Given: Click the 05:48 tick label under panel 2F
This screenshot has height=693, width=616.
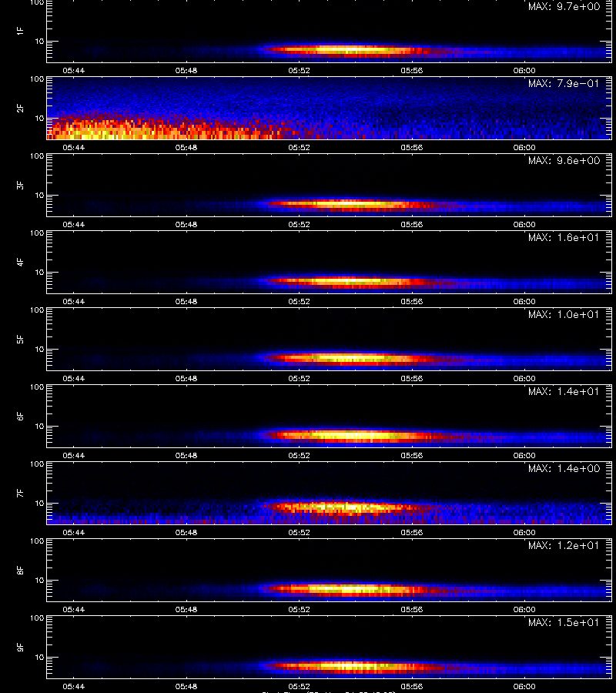Looking at the screenshot, I should tap(186, 148).
